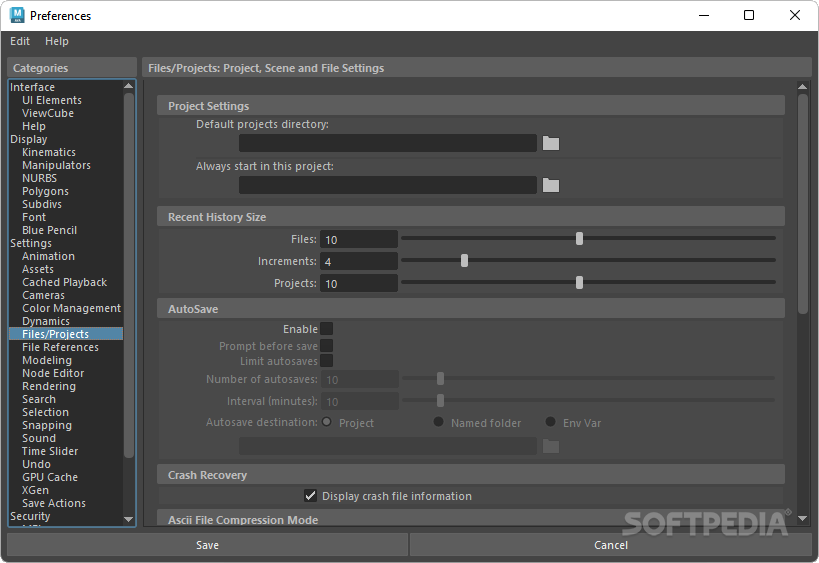This screenshot has height=563, width=819.
Task: Click the Interval minutes slider handle
Action: tap(440, 400)
